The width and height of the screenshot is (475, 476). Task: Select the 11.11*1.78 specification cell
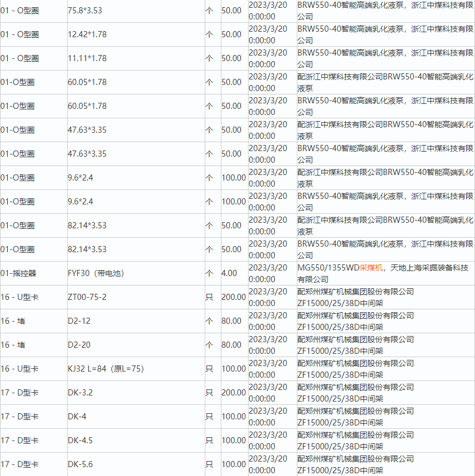(136, 58)
